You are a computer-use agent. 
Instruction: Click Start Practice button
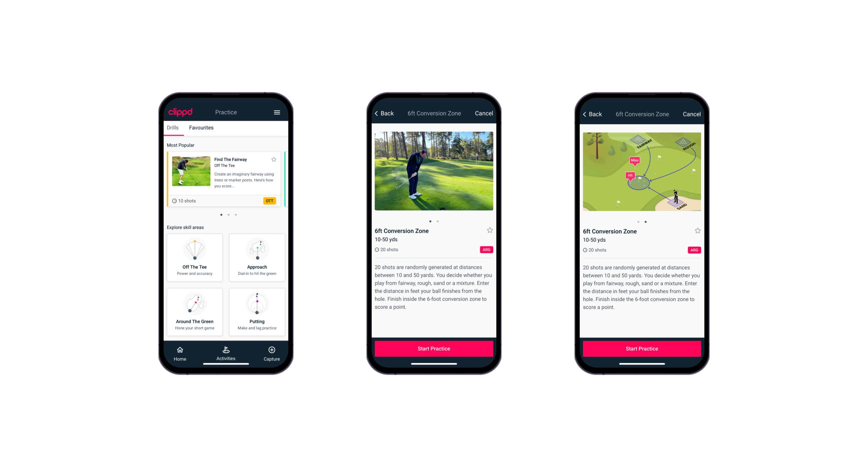[434, 348]
